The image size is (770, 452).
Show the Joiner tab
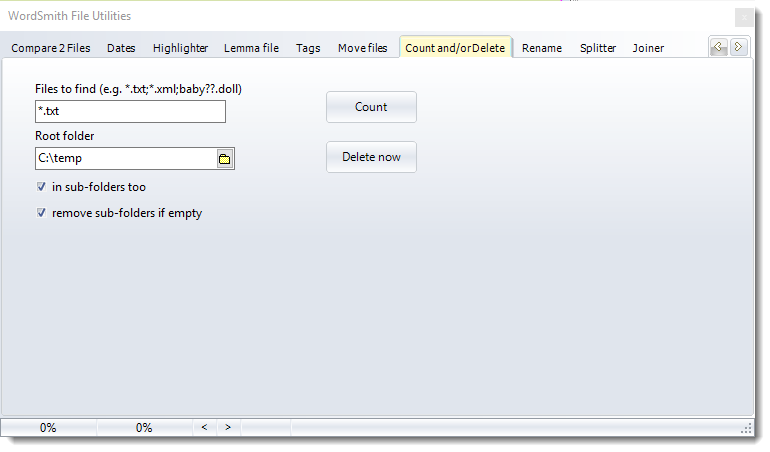[x=648, y=48]
